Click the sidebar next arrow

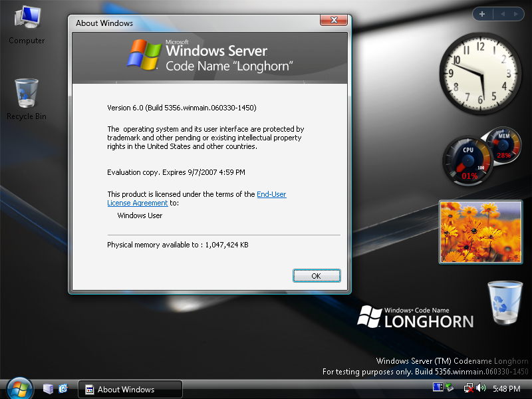click(516, 14)
